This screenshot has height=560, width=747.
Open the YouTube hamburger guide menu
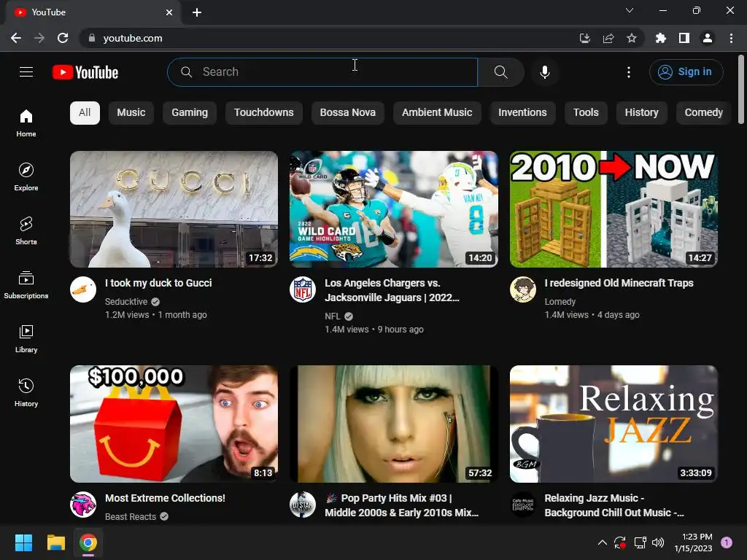click(x=26, y=72)
